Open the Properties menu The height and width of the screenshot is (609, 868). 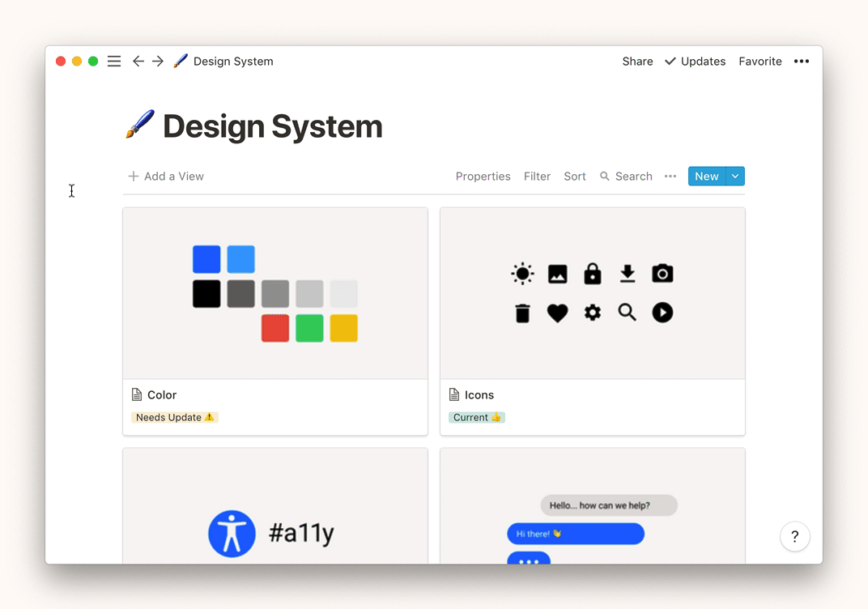(x=483, y=177)
